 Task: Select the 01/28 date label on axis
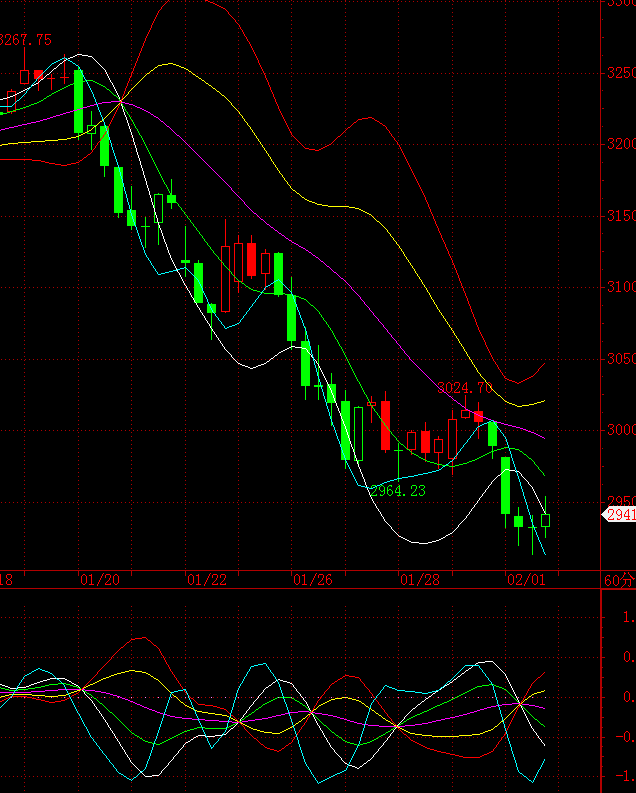[420, 580]
